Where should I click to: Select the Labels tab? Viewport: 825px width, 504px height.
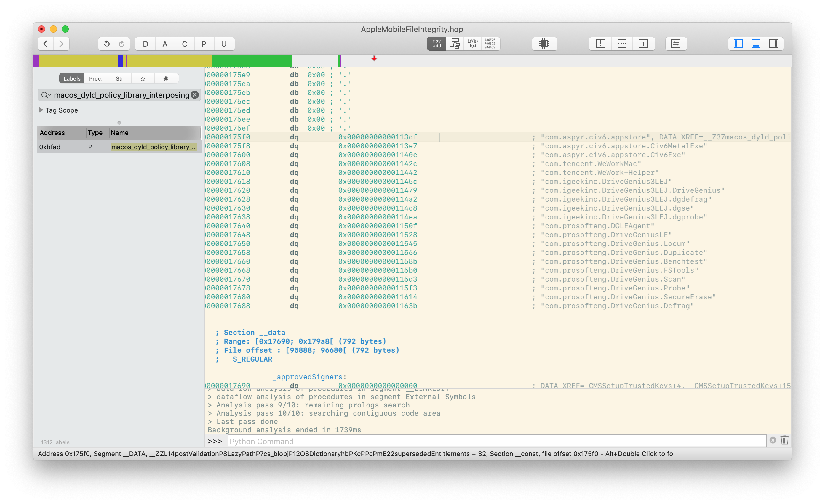pos(72,79)
